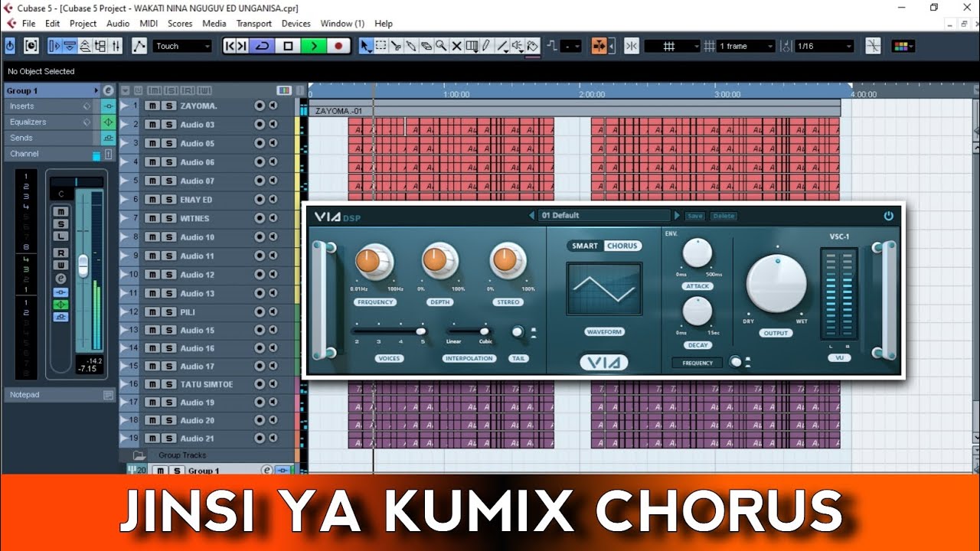The height and width of the screenshot is (551, 980).
Task: Mute the TATU SIMTOE track
Action: click(153, 384)
